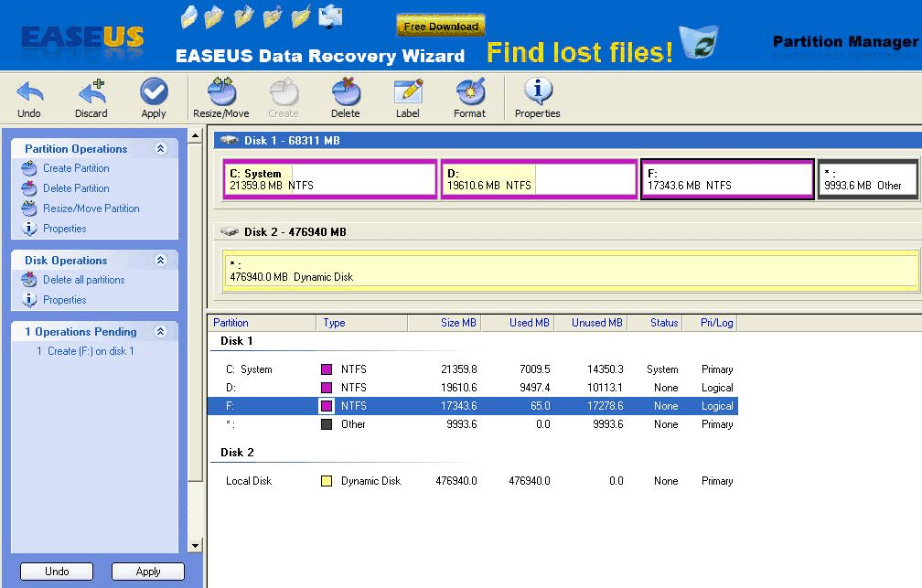Click the Find lost files! banner text

coord(580,52)
